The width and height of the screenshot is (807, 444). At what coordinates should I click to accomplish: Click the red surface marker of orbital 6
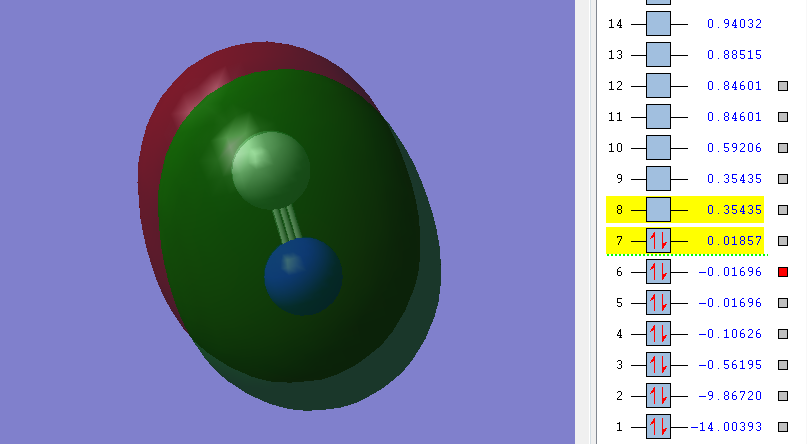tap(783, 272)
